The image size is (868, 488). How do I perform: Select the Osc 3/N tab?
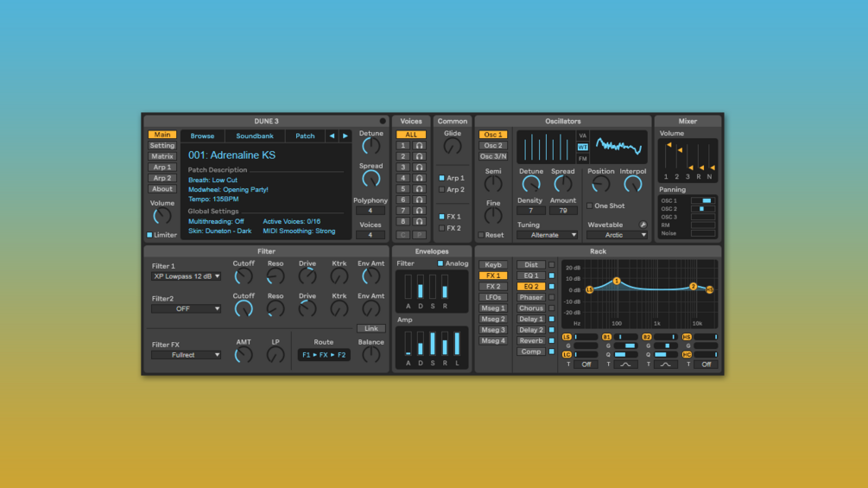pyautogui.click(x=492, y=156)
